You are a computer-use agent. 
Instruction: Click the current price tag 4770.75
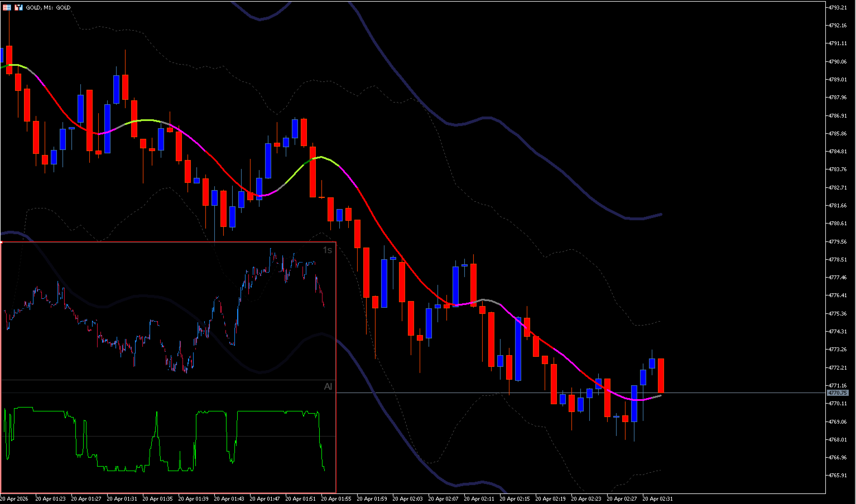coord(838,393)
